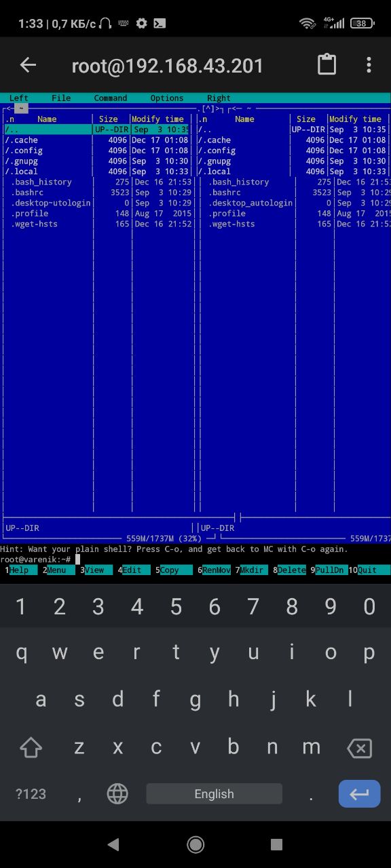The height and width of the screenshot is (868, 391).
Task: Sort left panel by Name header
Action: tap(47, 119)
